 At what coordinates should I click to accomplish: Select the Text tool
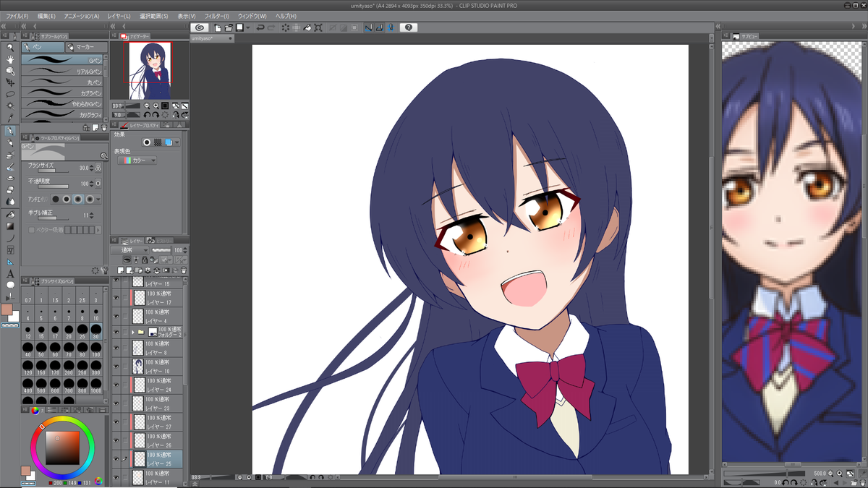10,274
